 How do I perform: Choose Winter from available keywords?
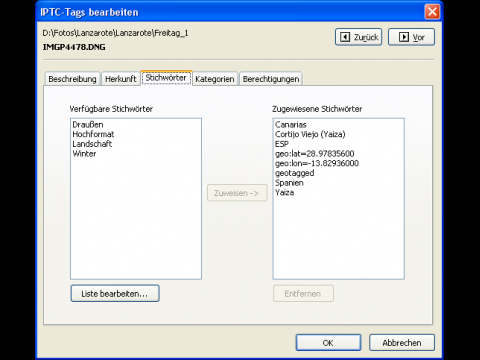(x=84, y=154)
